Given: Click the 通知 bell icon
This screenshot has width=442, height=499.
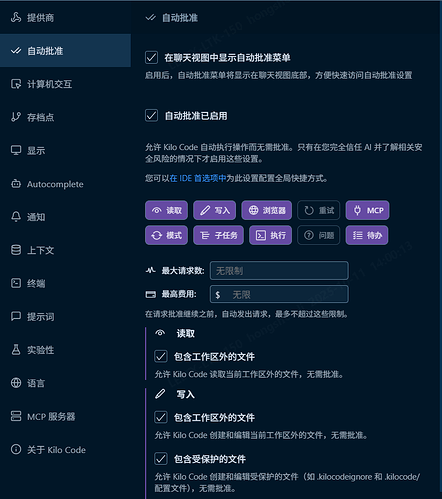Looking at the screenshot, I should 16,217.
